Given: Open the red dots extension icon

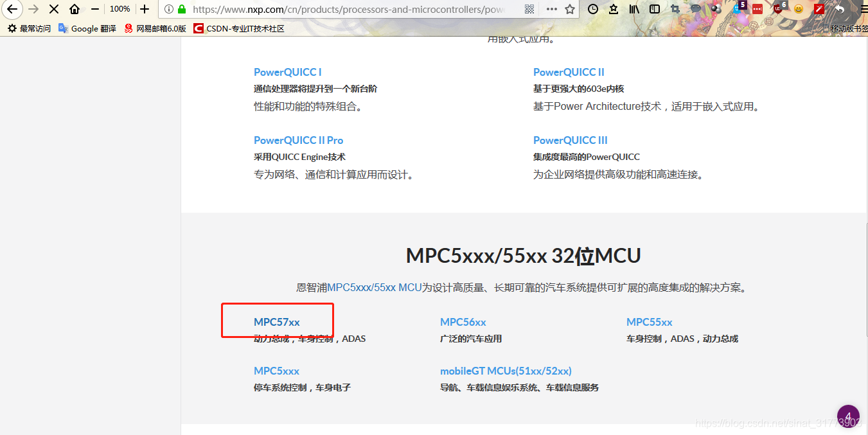Looking at the screenshot, I should pos(757,9).
